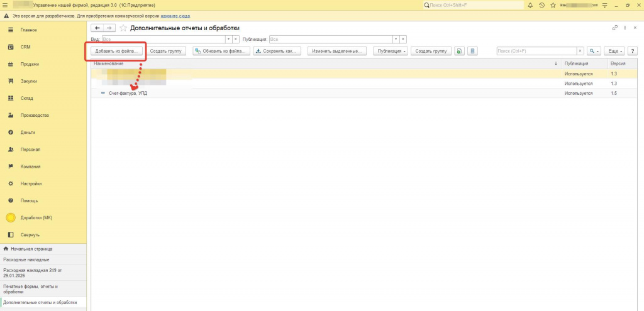Open notifications bell icon
644x311 pixels.
click(530, 5)
